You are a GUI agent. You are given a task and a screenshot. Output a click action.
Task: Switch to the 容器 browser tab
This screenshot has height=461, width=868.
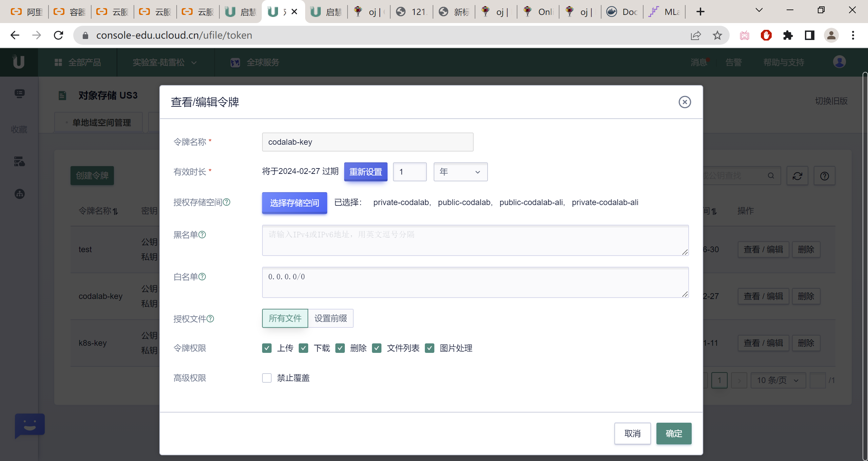69,12
